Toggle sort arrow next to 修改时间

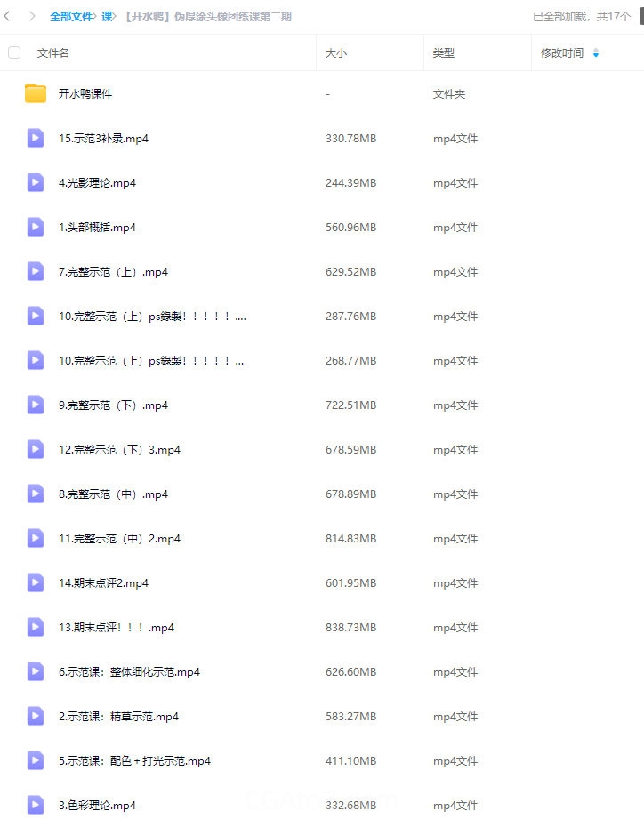coord(596,52)
